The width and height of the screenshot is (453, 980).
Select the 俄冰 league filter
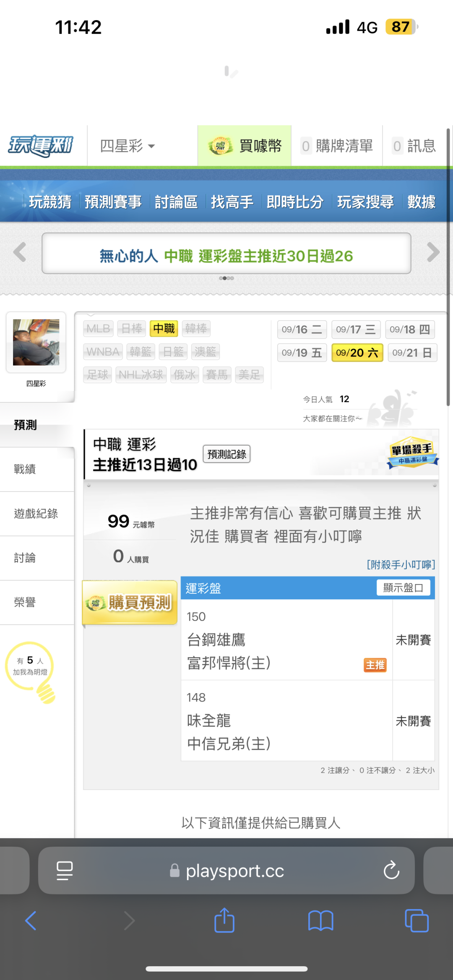(185, 374)
